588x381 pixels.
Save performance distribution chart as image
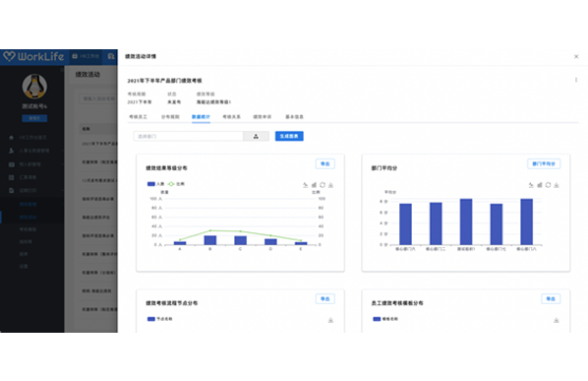(330, 185)
